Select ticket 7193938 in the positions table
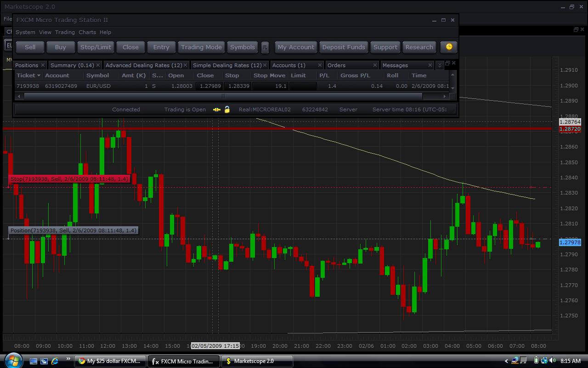The height and width of the screenshot is (368, 588). tap(28, 86)
